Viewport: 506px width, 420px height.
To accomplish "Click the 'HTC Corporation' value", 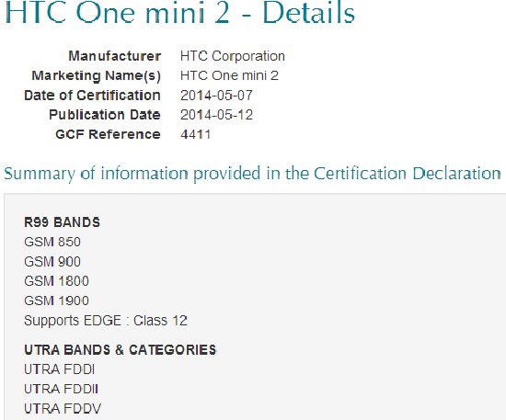I will pos(233,56).
